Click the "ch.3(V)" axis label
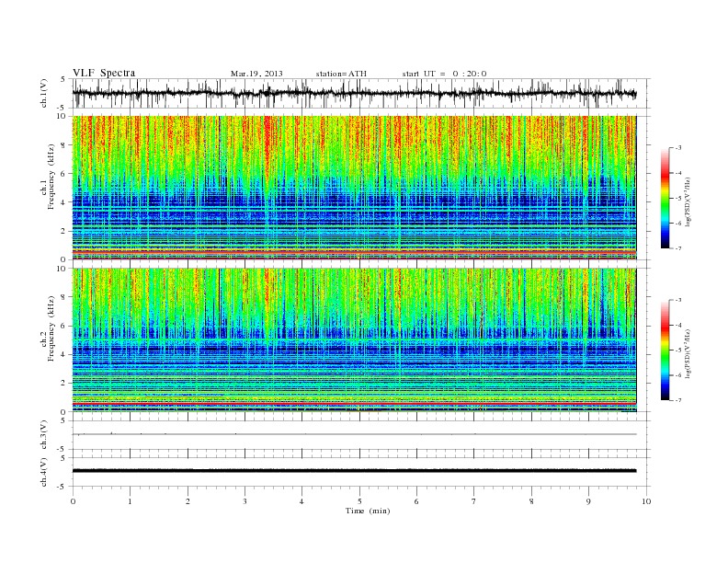This screenshot has height=563, width=728. point(44,435)
